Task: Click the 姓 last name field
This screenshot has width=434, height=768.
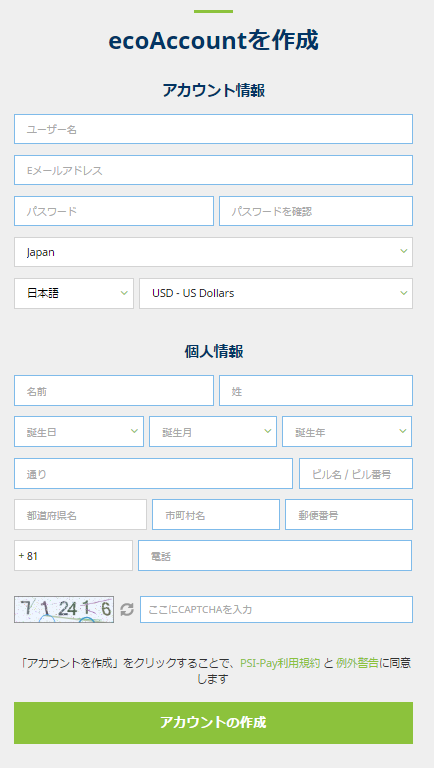Action: [x=316, y=390]
